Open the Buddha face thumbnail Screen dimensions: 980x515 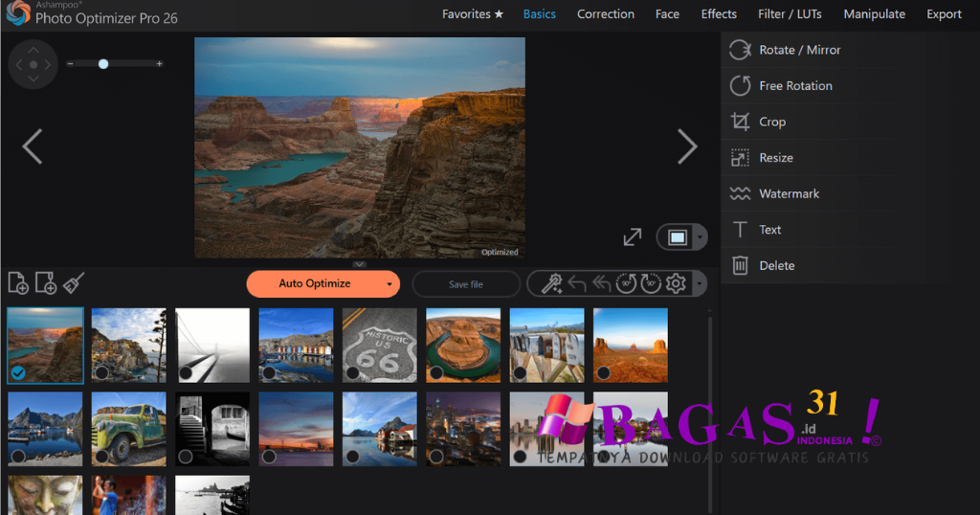[45, 495]
